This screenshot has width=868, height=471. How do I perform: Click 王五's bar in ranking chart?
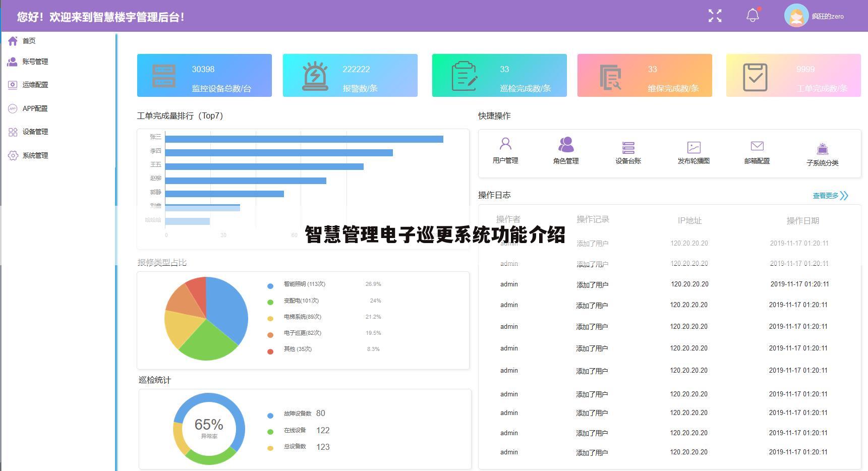tap(264, 166)
